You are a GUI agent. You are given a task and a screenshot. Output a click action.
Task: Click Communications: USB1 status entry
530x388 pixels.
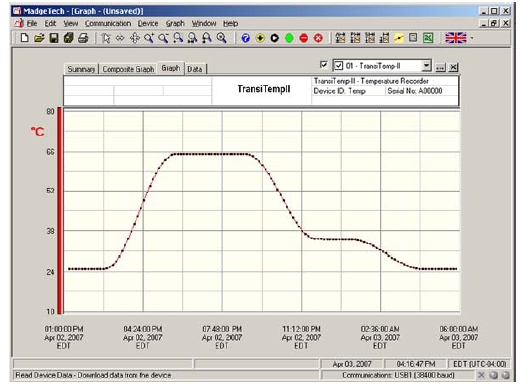pyautogui.click(x=398, y=375)
